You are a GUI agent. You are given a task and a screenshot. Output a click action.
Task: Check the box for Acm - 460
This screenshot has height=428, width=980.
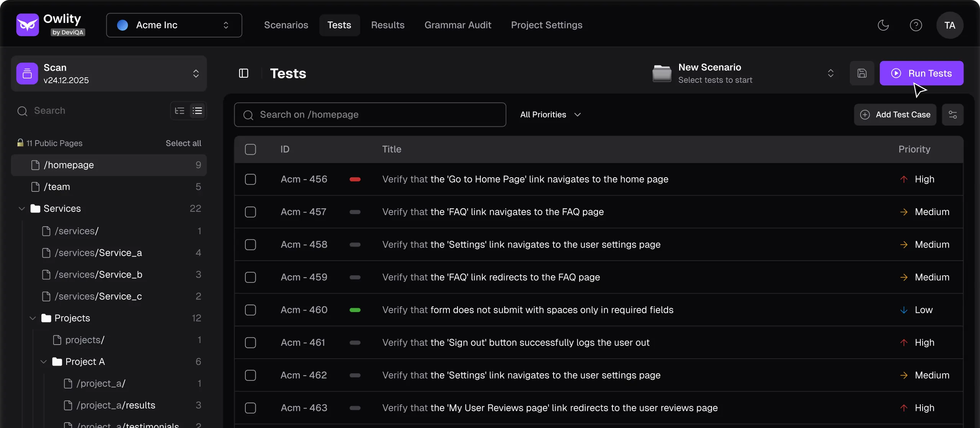click(250, 310)
